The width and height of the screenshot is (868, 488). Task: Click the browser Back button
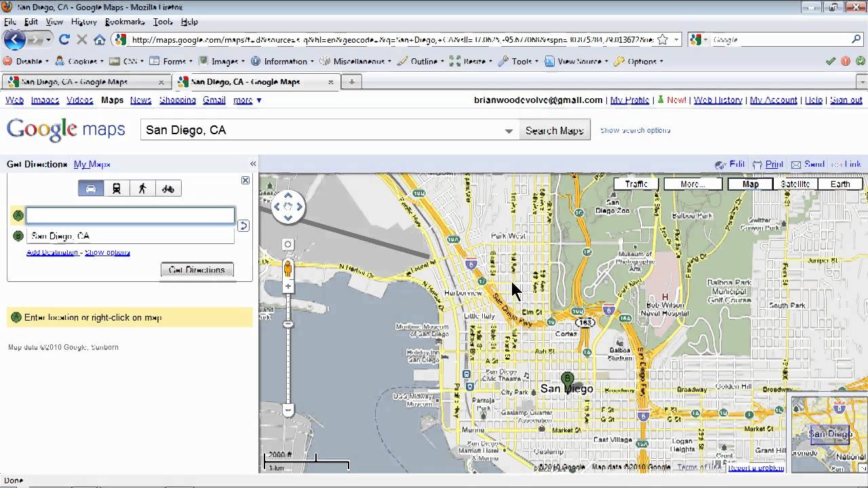click(15, 40)
